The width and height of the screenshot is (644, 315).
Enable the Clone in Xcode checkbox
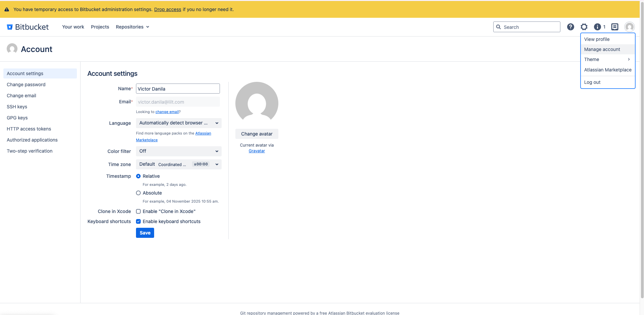pos(138,211)
